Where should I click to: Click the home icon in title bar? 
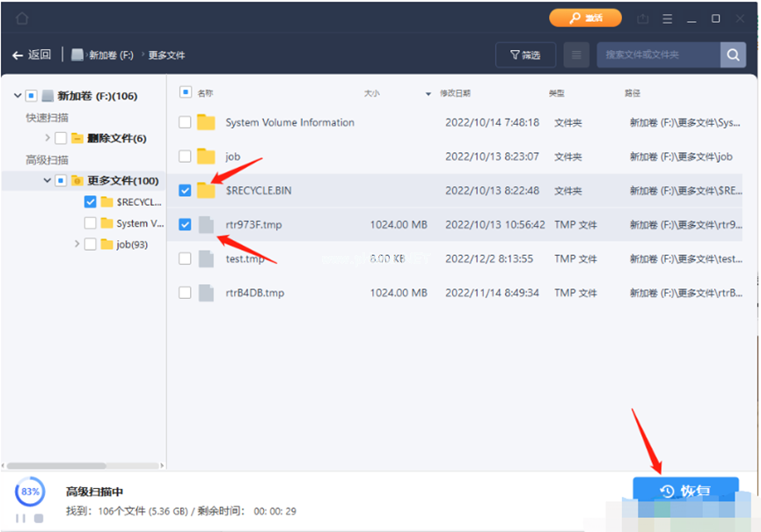tap(22, 18)
